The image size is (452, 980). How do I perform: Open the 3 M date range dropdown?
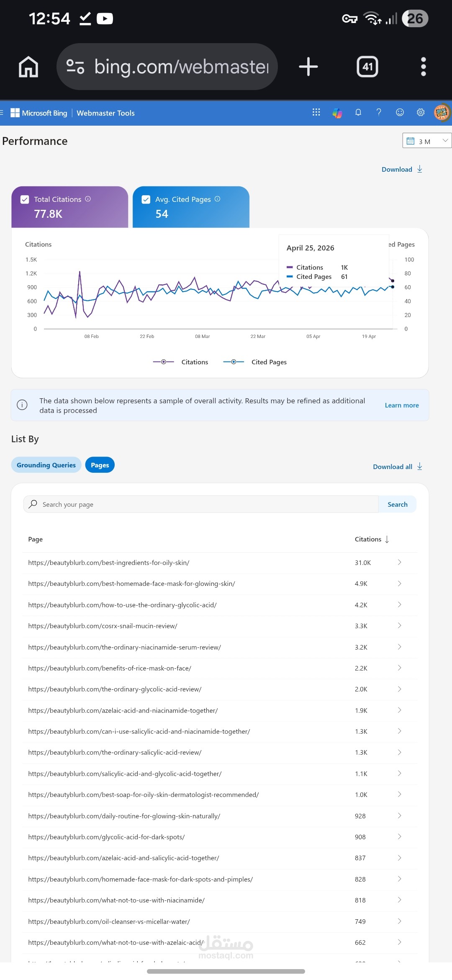click(x=427, y=141)
